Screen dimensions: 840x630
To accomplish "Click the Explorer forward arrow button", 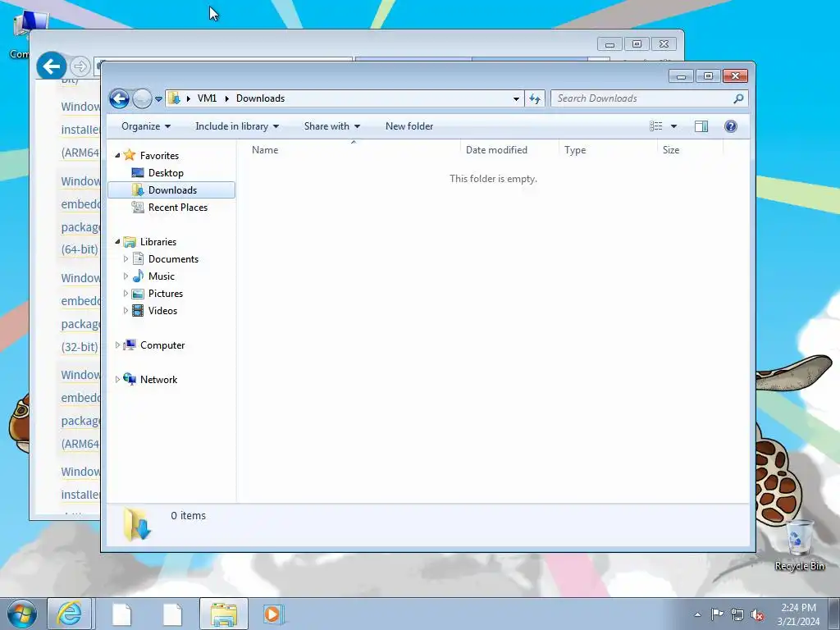I will 142,98.
